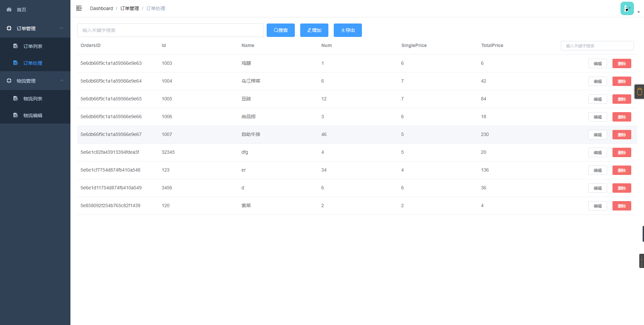Click the Id value 32345
The height and width of the screenshot is (325, 644).
tap(168, 152)
